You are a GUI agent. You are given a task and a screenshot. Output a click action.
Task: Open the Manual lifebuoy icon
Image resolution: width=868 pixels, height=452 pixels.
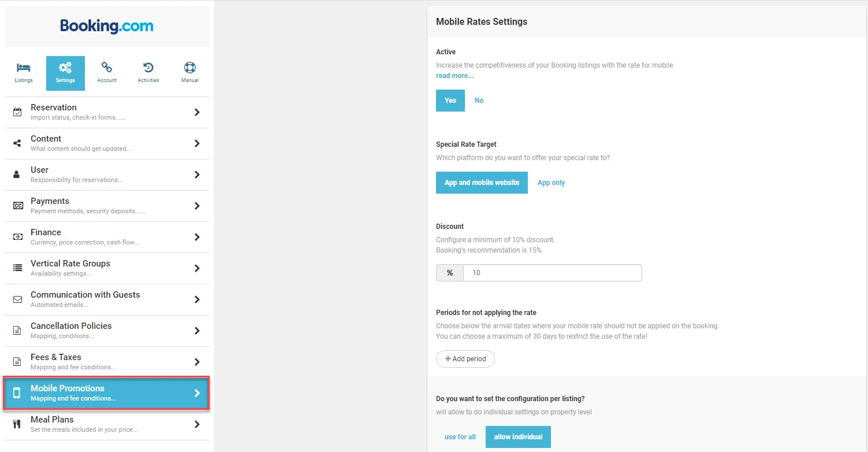(x=189, y=68)
